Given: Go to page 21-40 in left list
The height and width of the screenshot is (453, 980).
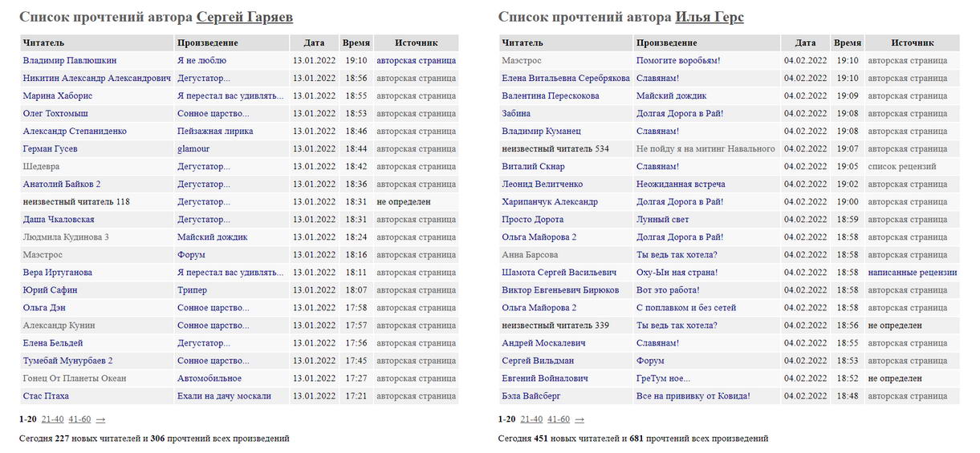Looking at the screenshot, I should (53, 419).
